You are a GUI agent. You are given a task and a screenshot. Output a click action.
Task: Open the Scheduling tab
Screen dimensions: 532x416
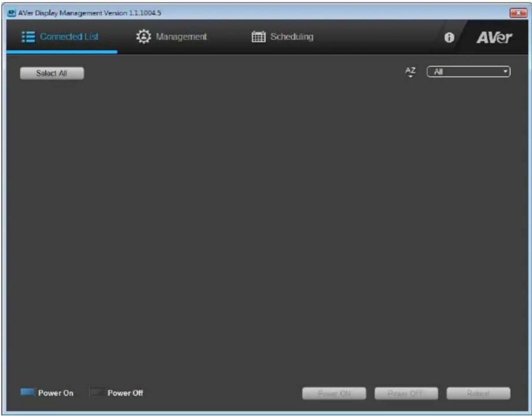click(x=283, y=37)
